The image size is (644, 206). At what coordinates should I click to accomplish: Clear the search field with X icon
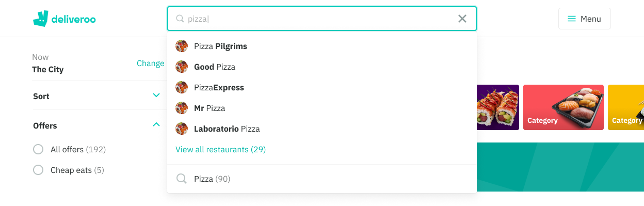click(x=462, y=19)
